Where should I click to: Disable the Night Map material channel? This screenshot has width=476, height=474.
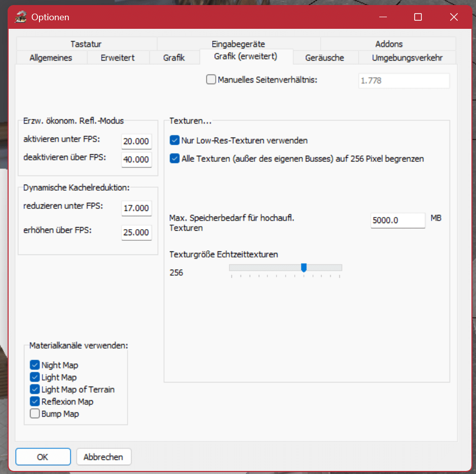[35, 365]
